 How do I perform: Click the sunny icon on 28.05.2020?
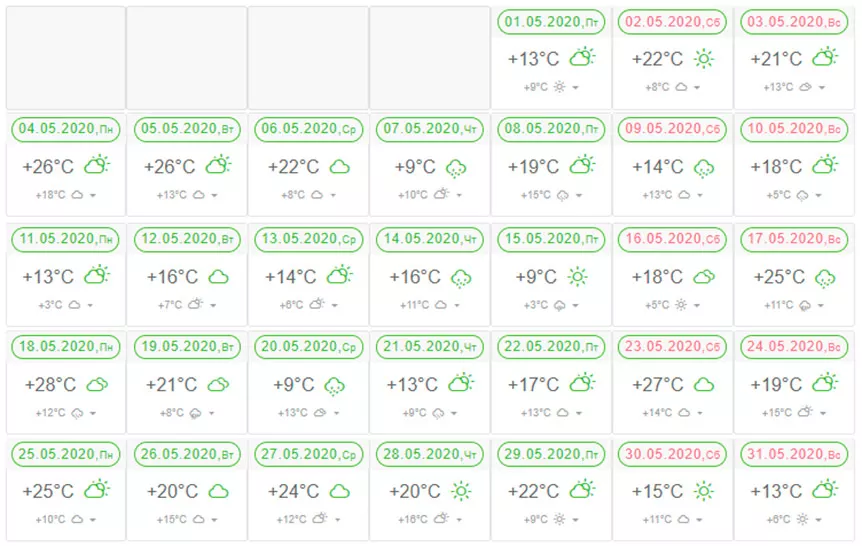[x=461, y=491]
